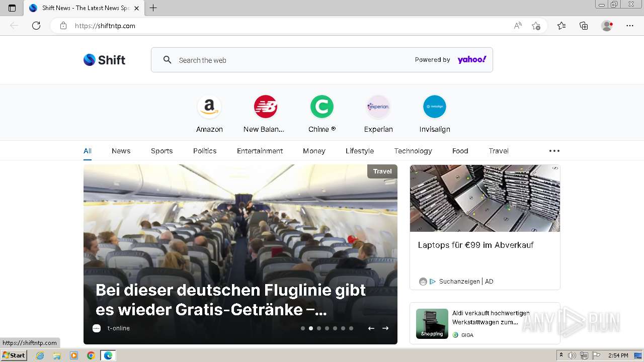This screenshot has width=644, height=362.
Task: Open File Explorer from the taskbar
Action: click(57, 355)
